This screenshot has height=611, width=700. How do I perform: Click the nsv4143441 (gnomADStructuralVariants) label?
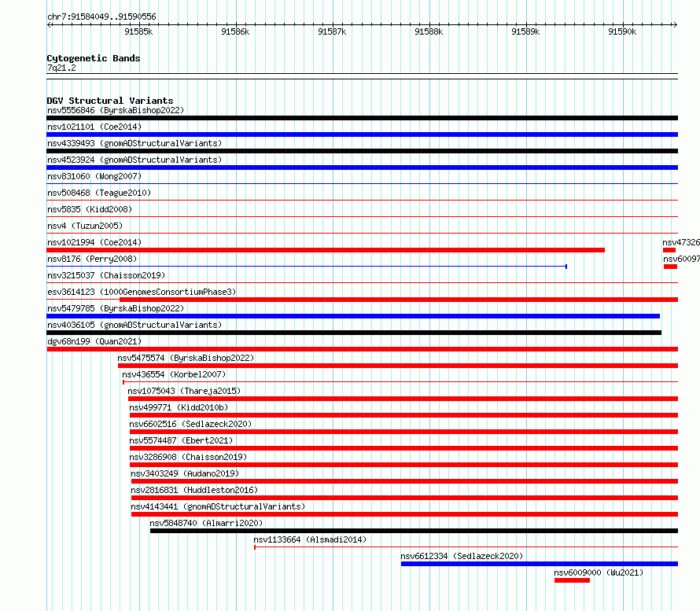coord(218,506)
